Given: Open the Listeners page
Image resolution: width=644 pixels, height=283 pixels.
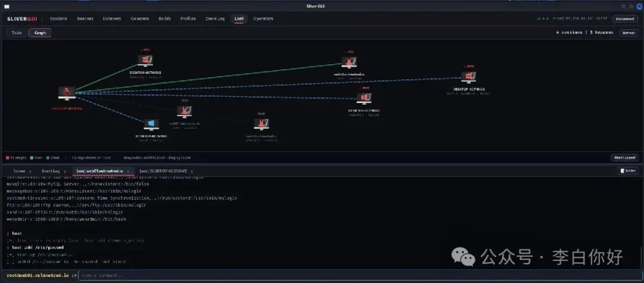Looking at the screenshot, I should (x=112, y=19).
